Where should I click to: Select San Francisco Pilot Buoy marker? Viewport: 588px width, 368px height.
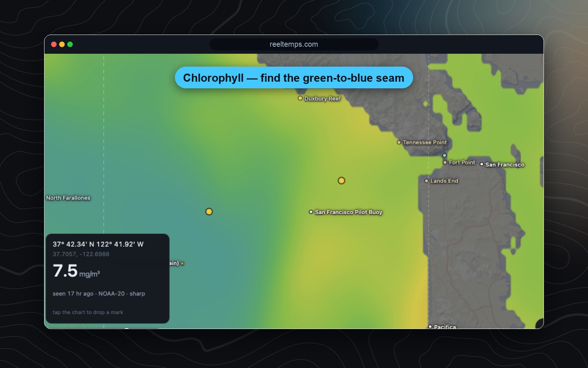coord(311,212)
